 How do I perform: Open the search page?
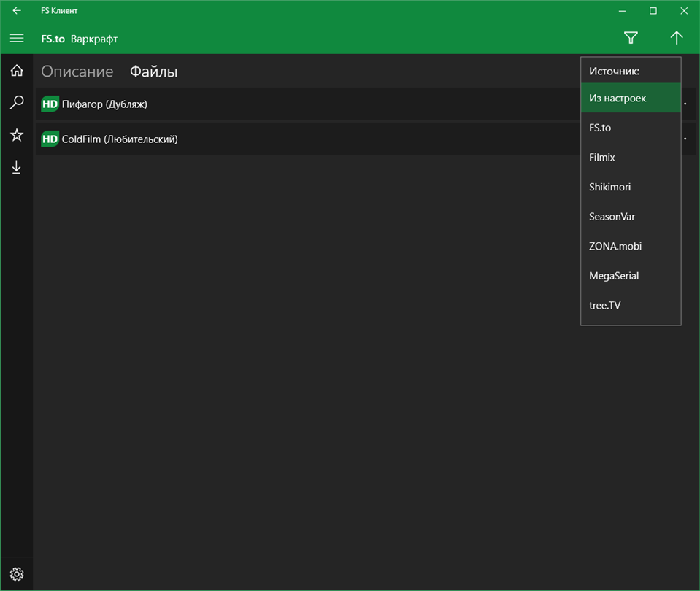point(17,102)
